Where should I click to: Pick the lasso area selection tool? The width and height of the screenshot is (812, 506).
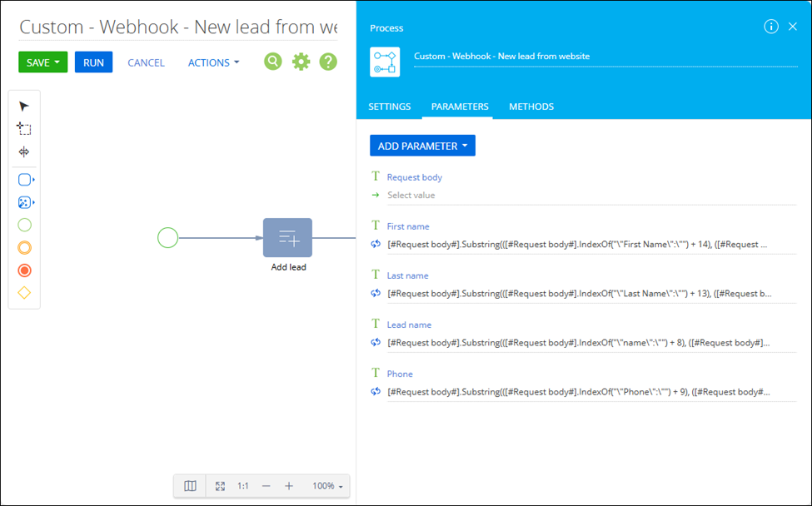(24, 128)
